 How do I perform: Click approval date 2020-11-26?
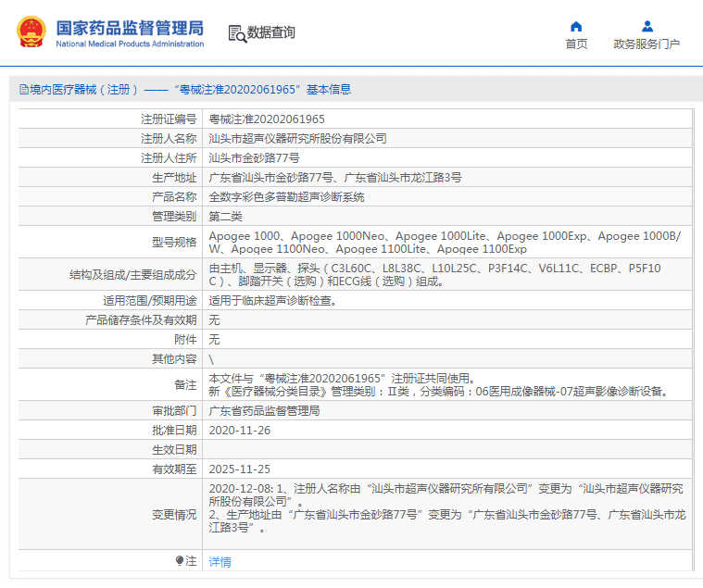(x=240, y=431)
